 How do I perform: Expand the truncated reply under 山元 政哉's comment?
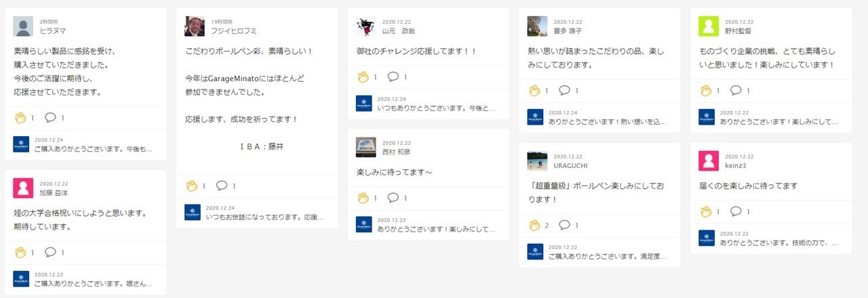(436, 108)
